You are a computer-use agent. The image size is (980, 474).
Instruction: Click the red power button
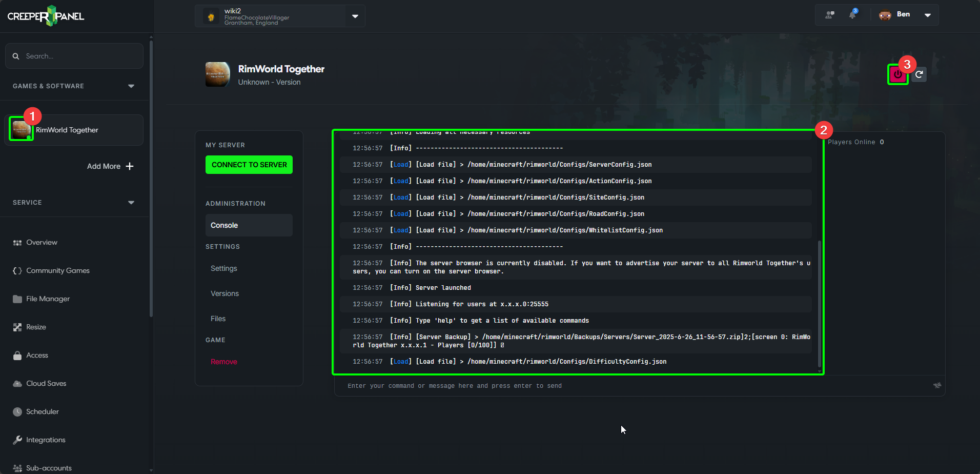pyautogui.click(x=898, y=74)
